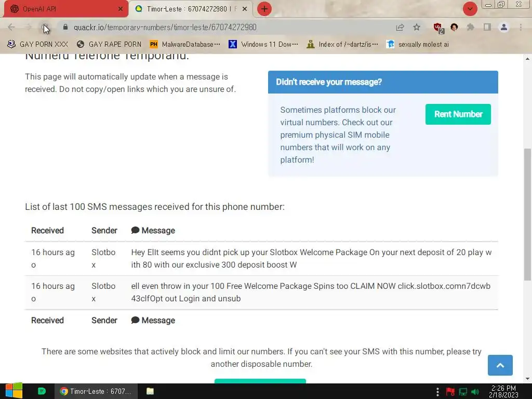Show hidden tray icons via dots
Image resolution: width=532 pixels, height=399 pixels.
pyautogui.click(x=437, y=392)
